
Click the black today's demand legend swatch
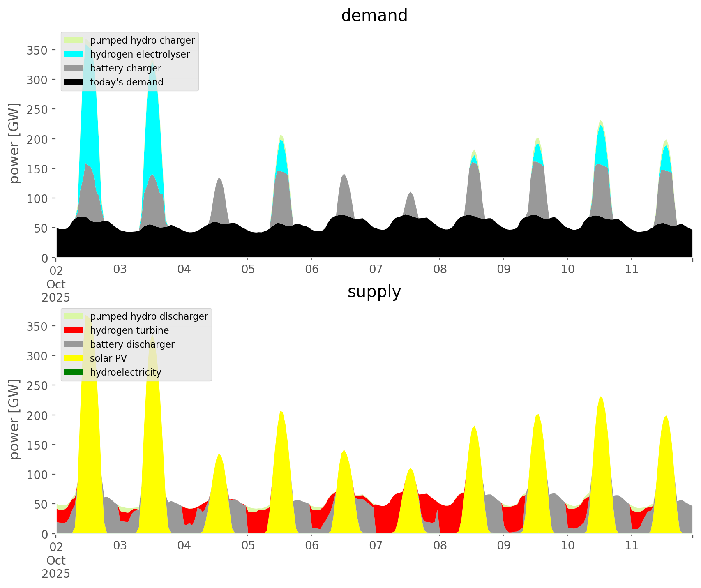point(74,82)
